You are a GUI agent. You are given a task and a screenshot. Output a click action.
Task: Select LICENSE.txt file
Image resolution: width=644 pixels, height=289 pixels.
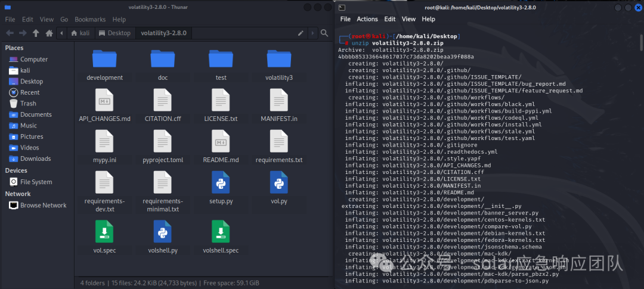coord(221,106)
